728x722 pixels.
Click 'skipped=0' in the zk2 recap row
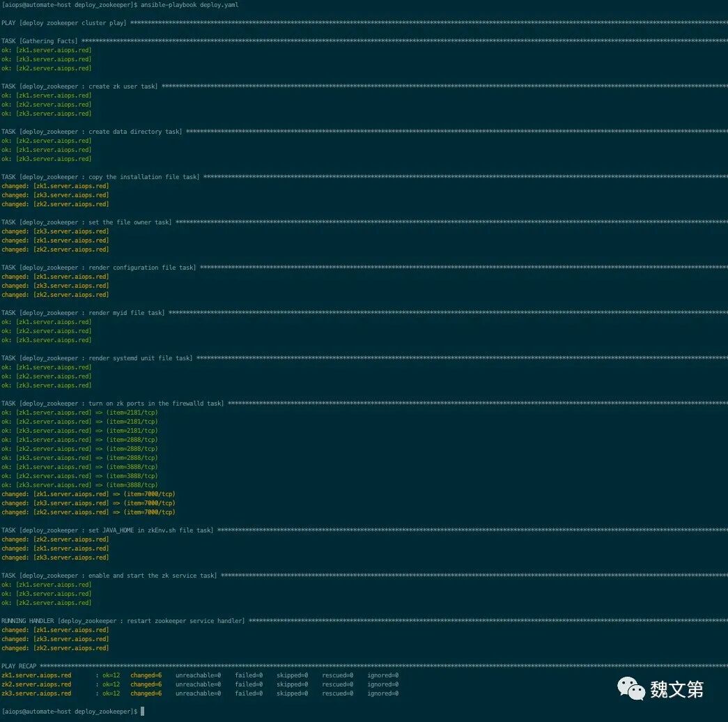point(293,684)
